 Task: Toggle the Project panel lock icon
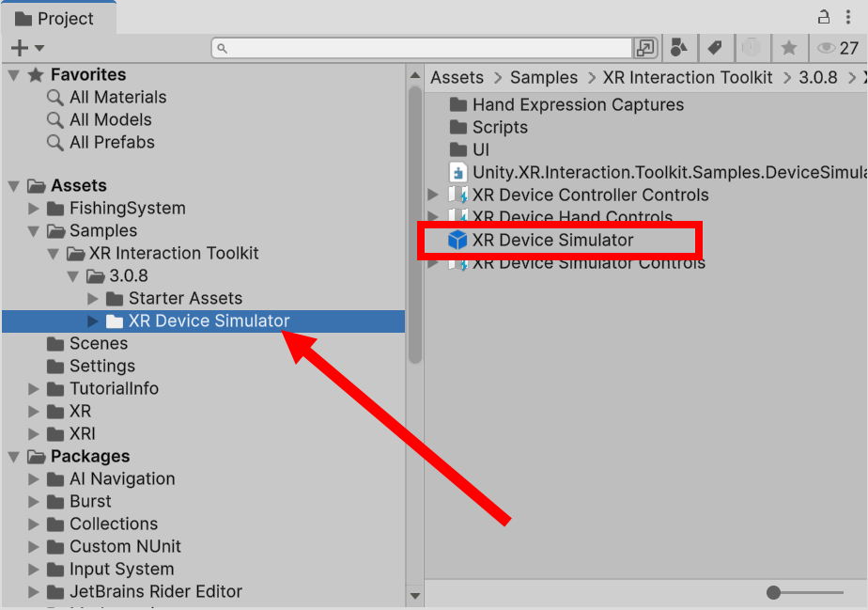tap(824, 17)
